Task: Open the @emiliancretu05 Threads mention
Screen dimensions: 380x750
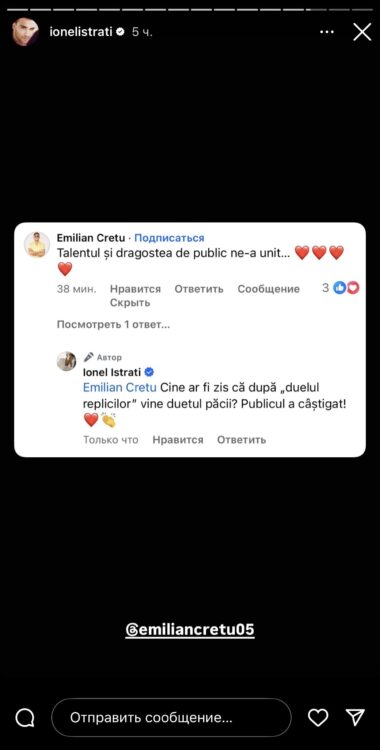Action: point(190,629)
